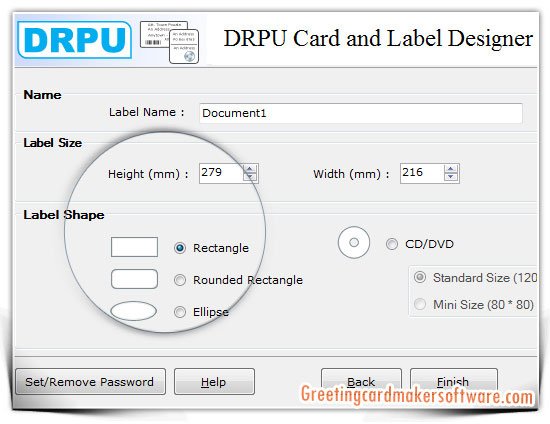Open Help

coord(214,382)
